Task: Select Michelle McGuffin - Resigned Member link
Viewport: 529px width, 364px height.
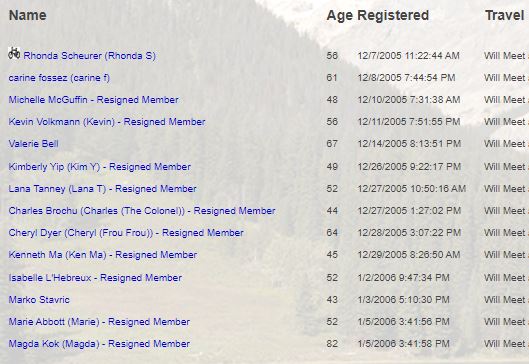Action: (x=93, y=100)
